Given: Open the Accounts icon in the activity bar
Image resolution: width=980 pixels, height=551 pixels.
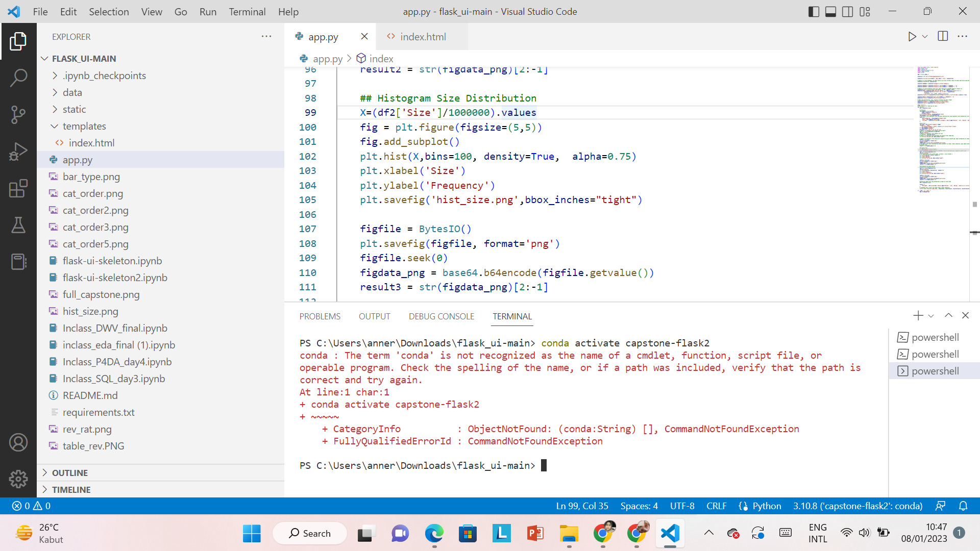Looking at the screenshot, I should [18, 442].
